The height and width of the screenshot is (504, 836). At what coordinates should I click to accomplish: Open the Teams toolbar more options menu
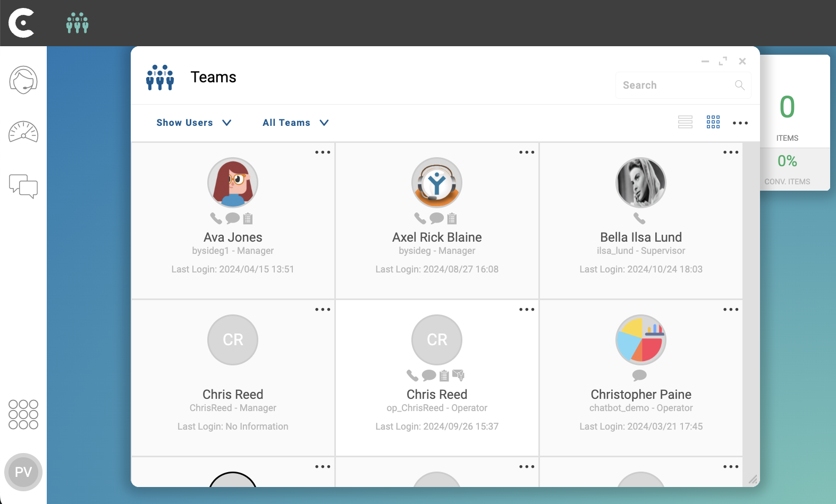coord(740,123)
